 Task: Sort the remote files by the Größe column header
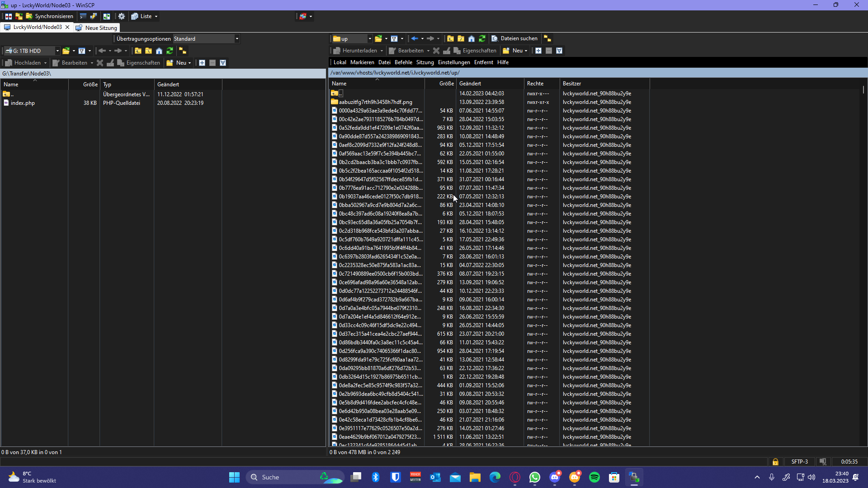coord(446,84)
